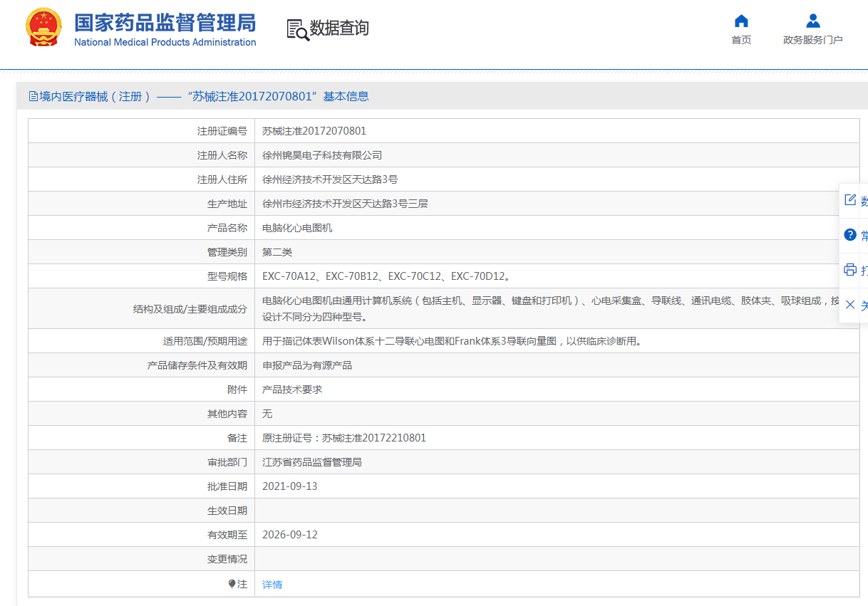
Task: Click the 数据查询 heading text
Action: point(339,28)
